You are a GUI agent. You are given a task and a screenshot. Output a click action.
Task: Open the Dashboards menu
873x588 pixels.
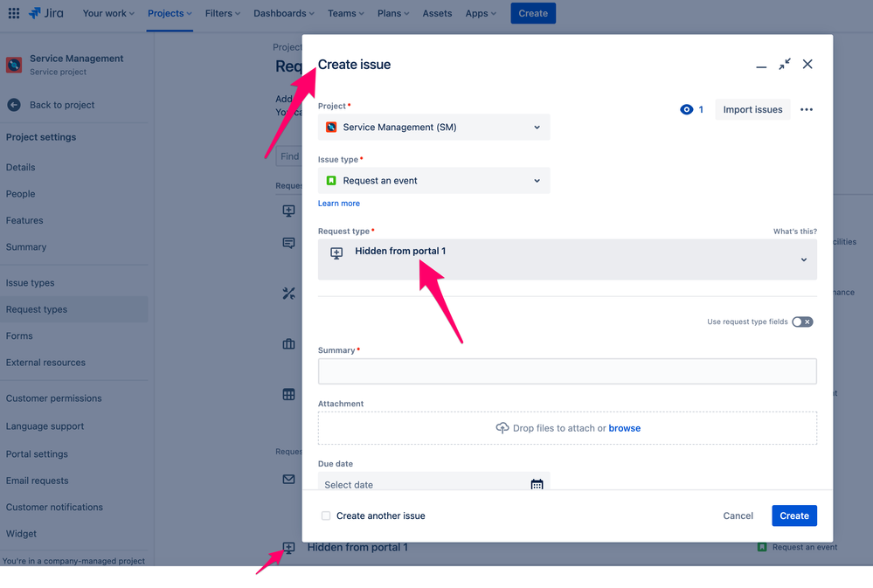284,13
